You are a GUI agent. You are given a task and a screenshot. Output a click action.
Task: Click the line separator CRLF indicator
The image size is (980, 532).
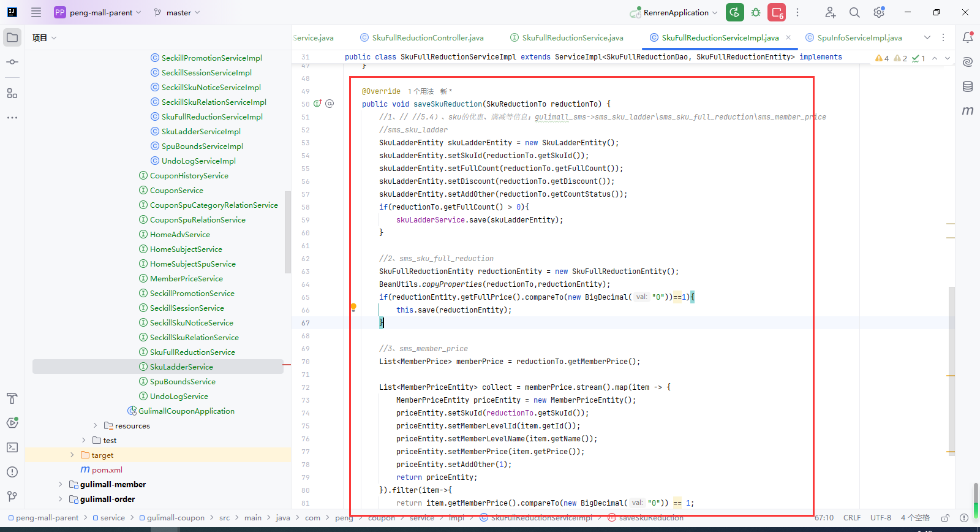coord(852,518)
